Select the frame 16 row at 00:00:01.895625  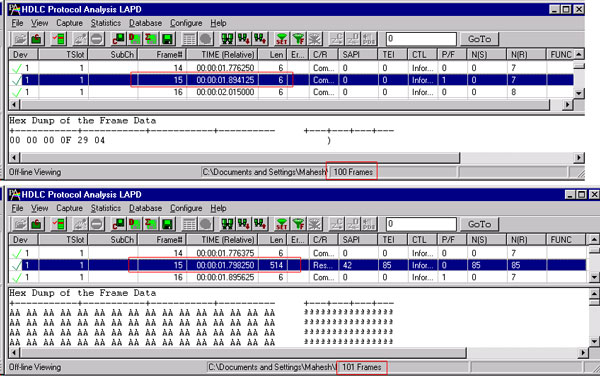[297, 277]
